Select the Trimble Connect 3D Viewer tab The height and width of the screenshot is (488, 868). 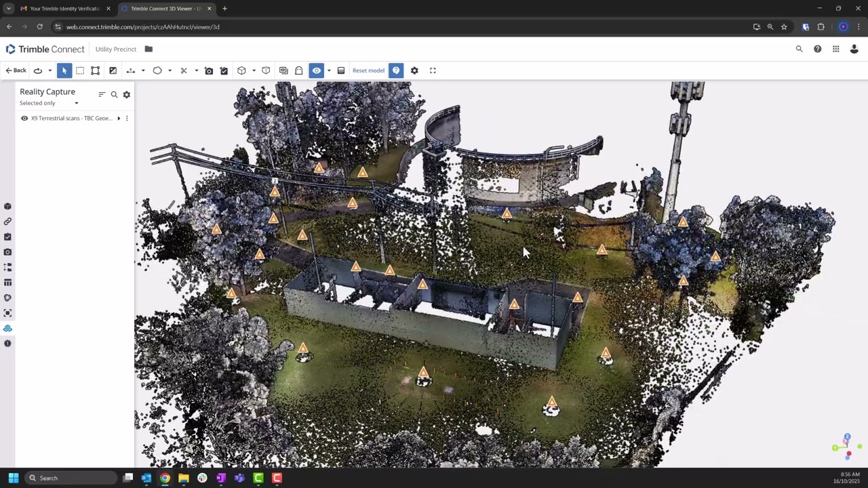166,9
